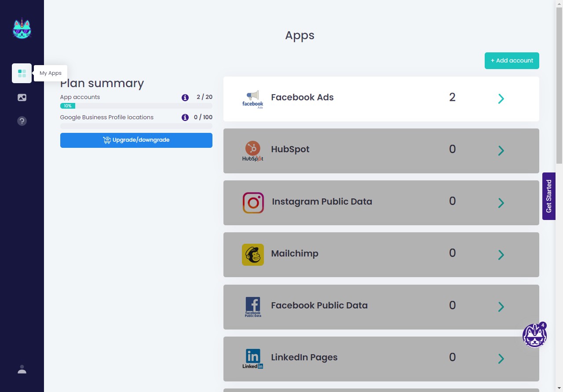Open the cat chat widget with badge
The height and width of the screenshot is (392, 563).
point(535,335)
